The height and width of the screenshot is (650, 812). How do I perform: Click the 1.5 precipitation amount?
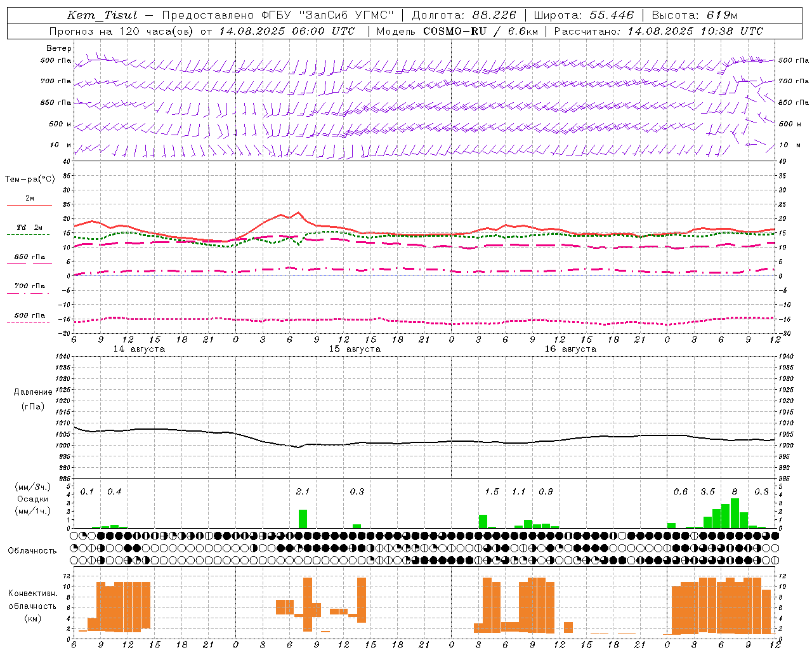[492, 492]
